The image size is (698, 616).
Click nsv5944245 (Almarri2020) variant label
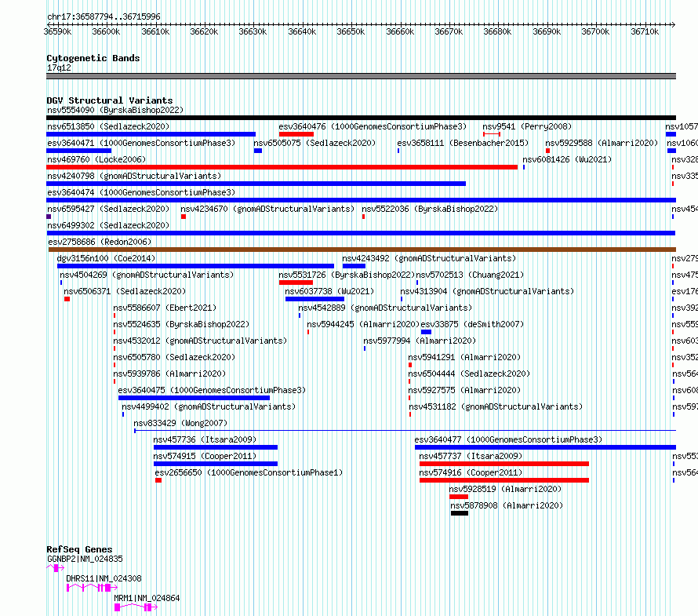click(363, 324)
